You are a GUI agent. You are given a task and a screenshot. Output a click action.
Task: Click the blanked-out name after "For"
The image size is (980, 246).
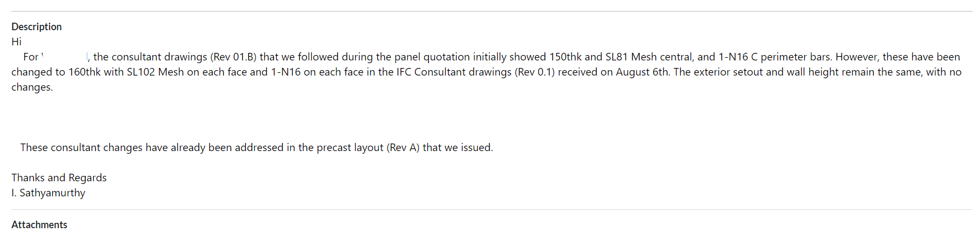(65, 57)
